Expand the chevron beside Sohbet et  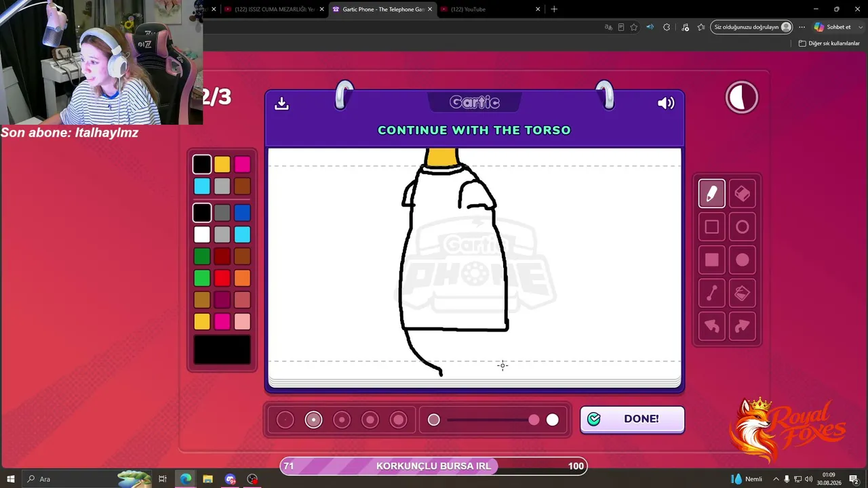(859, 27)
